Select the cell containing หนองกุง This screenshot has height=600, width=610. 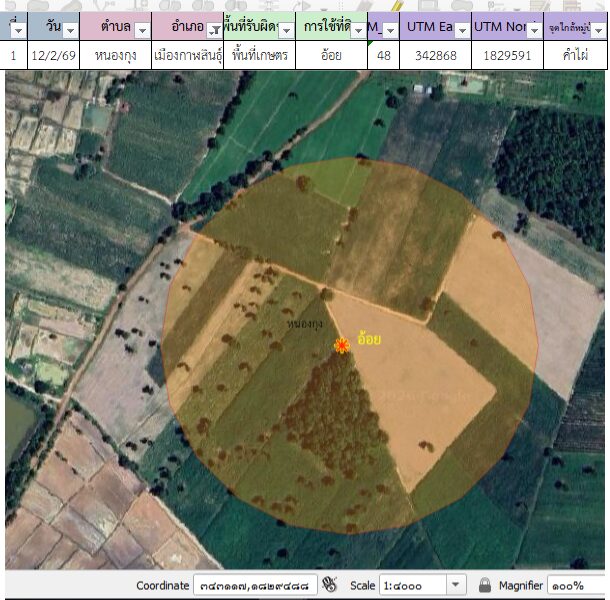[115, 56]
